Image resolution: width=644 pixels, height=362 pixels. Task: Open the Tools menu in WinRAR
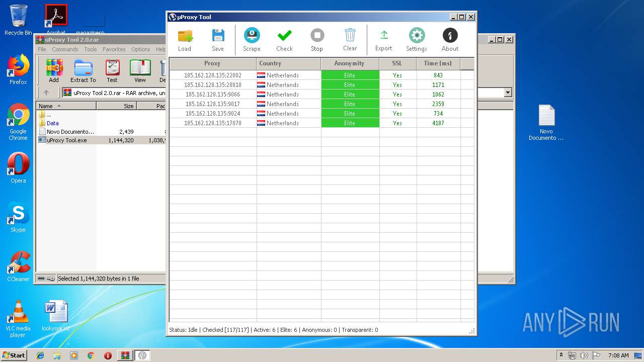(x=91, y=49)
